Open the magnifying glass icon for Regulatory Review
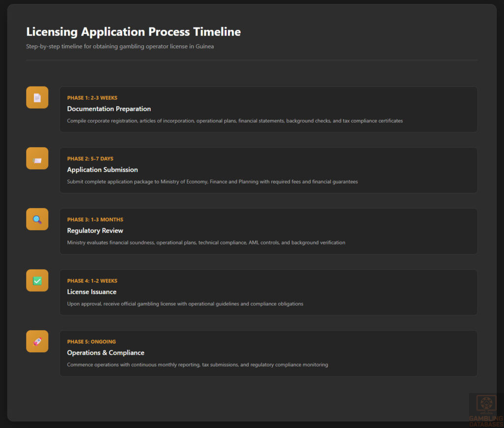The height and width of the screenshot is (428, 504). (x=37, y=219)
